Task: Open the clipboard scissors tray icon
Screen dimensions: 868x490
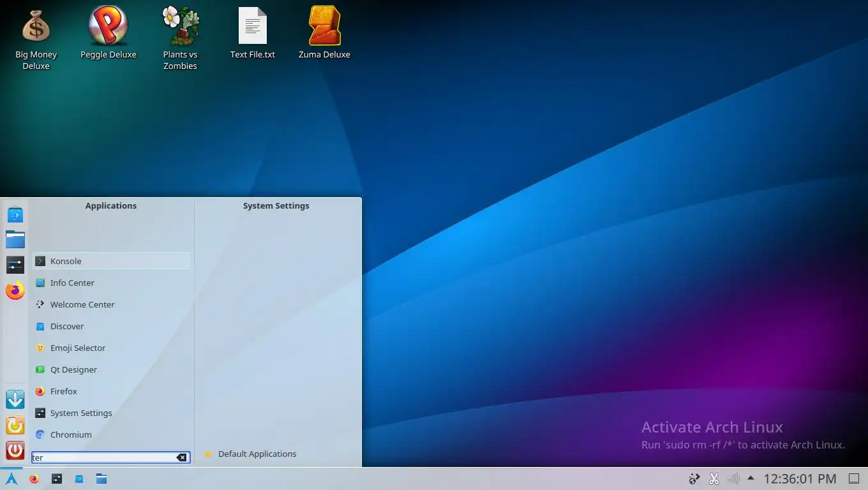Action: [714, 479]
